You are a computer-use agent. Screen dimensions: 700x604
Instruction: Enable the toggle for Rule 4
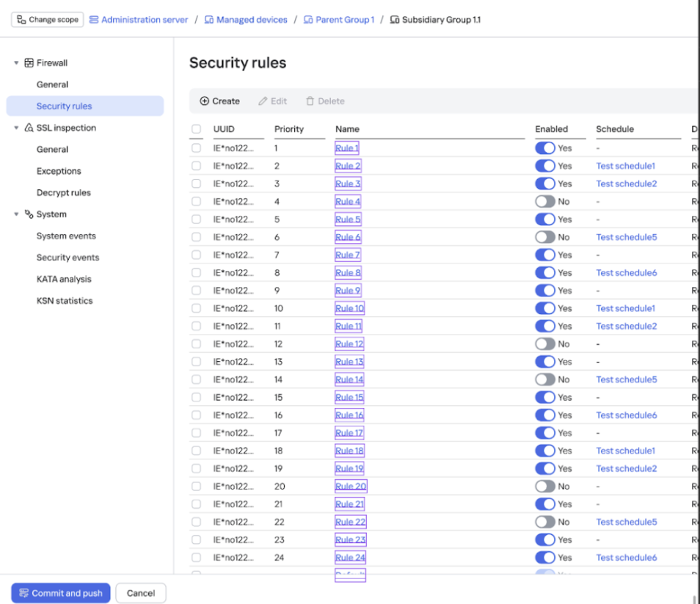(x=544, y=201)
